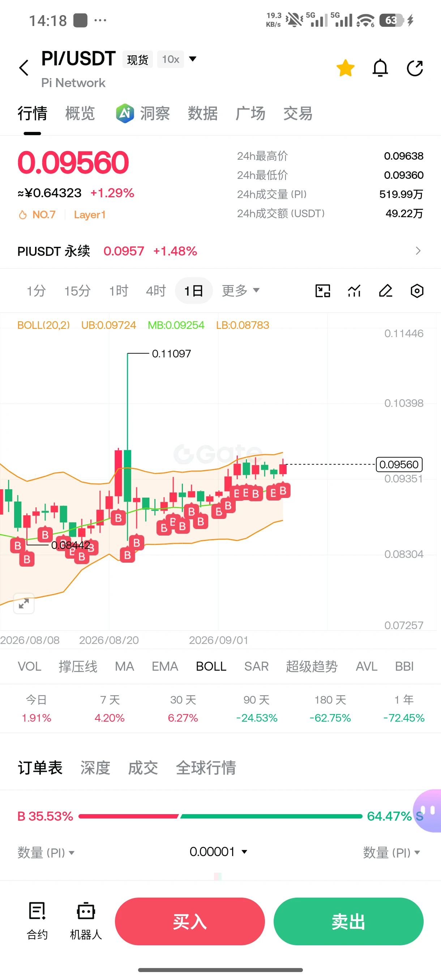Tap the B marker under the 0.11097 candle
This screenshot has height=980, width=441.
(x=128, y=555)
